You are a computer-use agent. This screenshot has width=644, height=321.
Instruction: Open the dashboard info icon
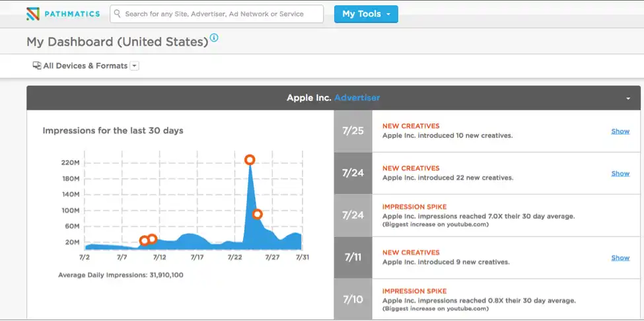pyautogui.click(x=214, y=38)
